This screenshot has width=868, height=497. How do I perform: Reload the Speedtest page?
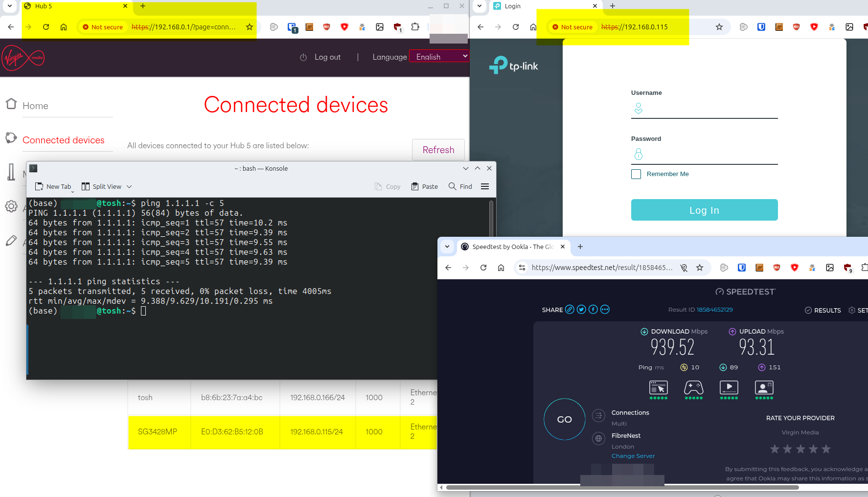click(x=483, y=268)
